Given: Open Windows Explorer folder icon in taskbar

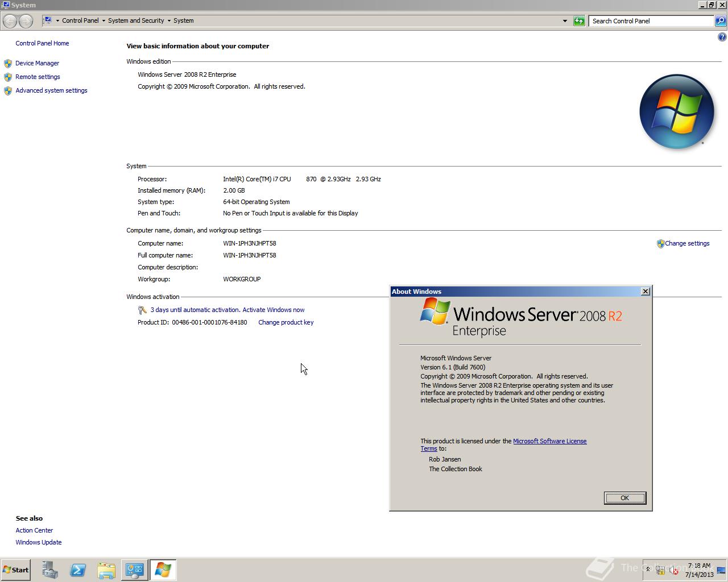Looking at the screenshot, I should tap(106, 570).
